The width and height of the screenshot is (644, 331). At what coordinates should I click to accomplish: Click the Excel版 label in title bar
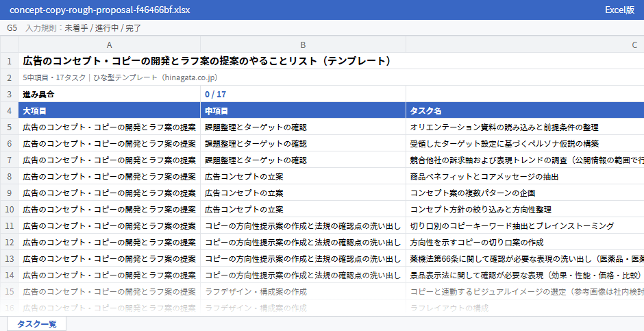(x=620, y=10)
